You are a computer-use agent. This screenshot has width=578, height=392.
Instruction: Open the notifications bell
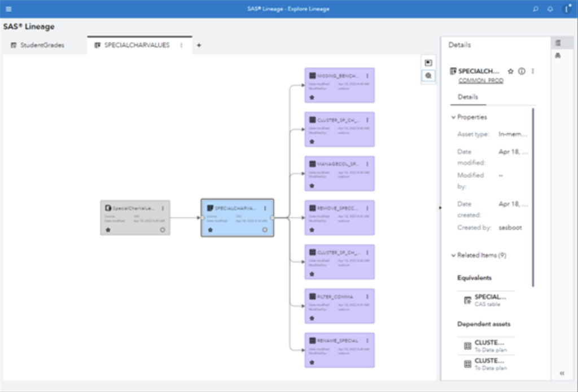point(550,9)
